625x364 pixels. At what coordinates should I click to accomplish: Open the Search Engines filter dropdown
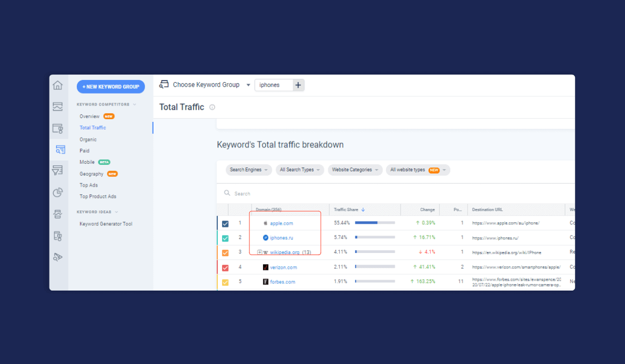tap(248, 170)
